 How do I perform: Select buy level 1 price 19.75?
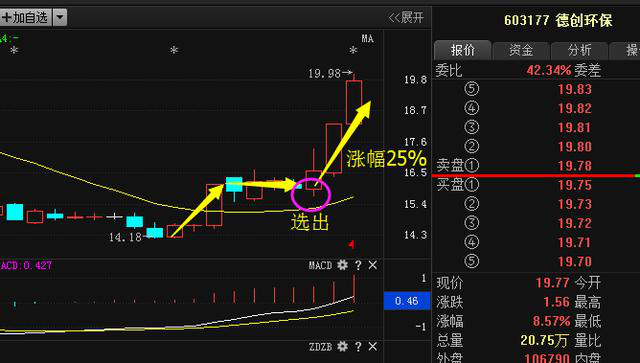[x=574, y=185]
